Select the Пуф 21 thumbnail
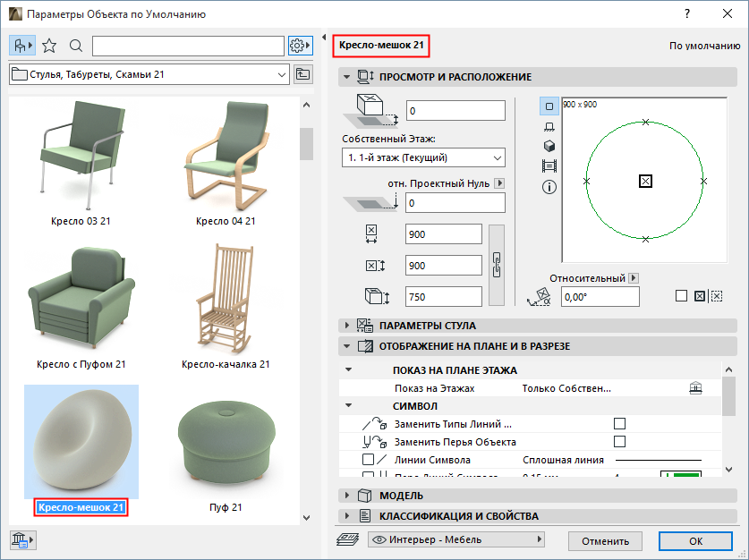Screen dimensions: 749x560 coord(226,440)
